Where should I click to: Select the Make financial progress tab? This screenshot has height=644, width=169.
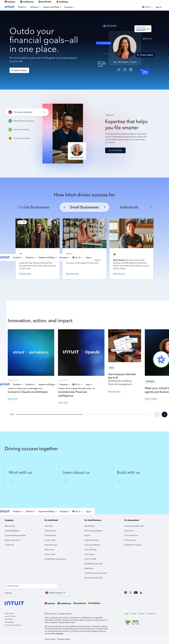21,121
